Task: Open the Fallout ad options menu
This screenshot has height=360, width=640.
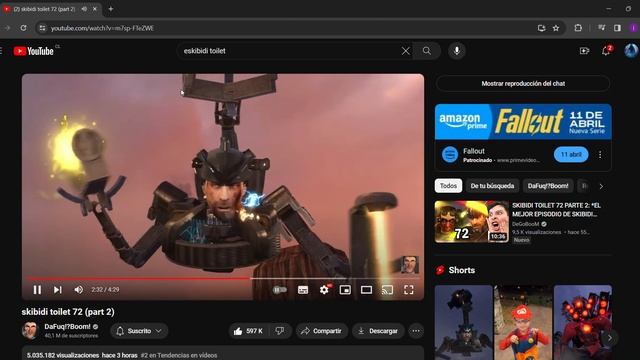Action: click(600, 155)
